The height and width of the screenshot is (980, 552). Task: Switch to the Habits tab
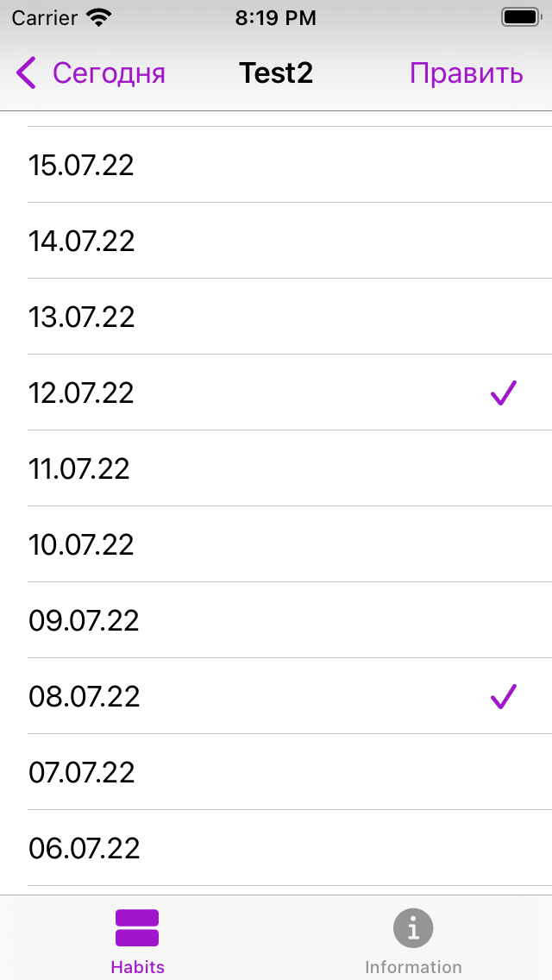coord(137,937)
